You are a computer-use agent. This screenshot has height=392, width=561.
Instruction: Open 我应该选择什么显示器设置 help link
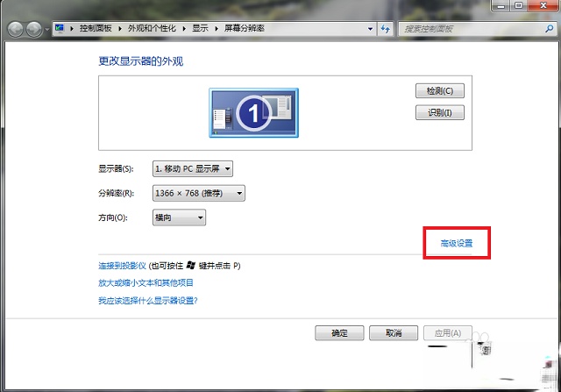[x=148, y=300]
